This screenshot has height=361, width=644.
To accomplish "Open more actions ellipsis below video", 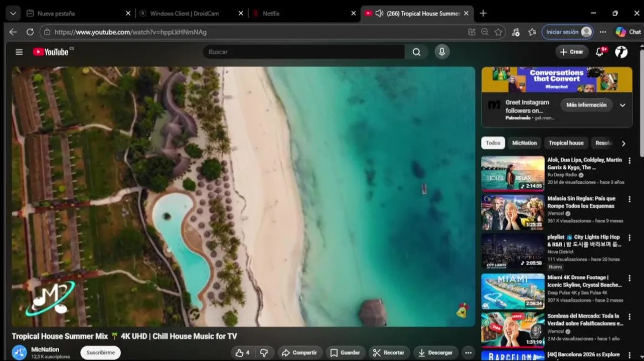I will (x=468, y=352).
